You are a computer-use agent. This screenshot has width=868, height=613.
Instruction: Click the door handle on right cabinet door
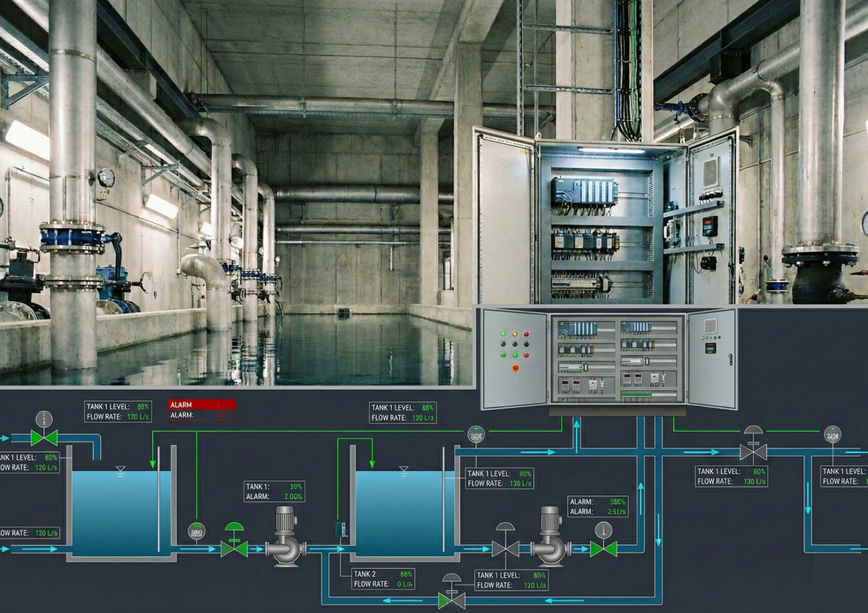pos(731,360)
